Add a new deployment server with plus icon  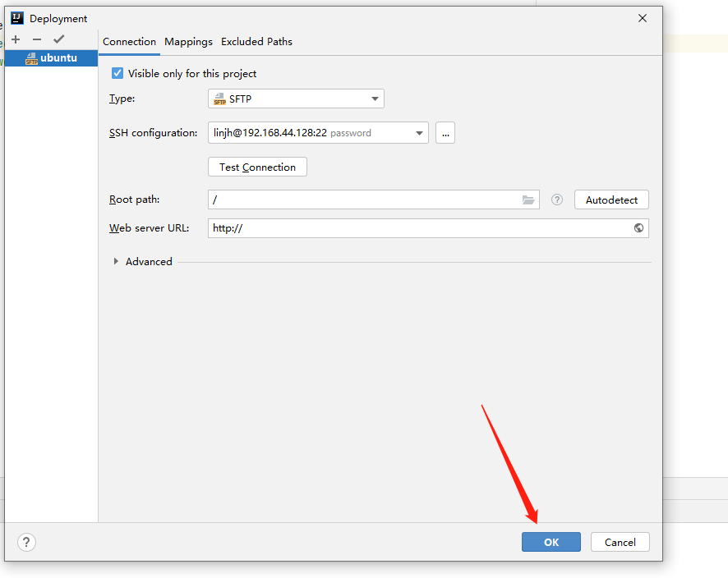point(16,40)
